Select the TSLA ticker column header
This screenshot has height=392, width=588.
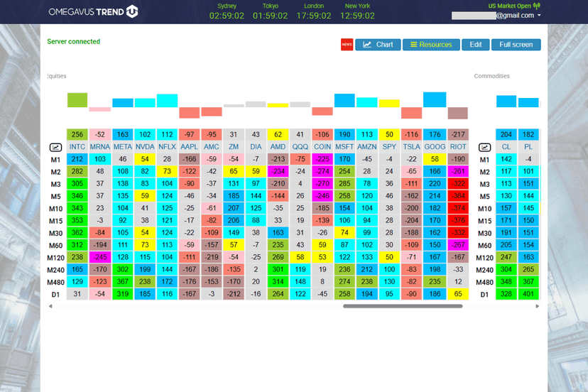411,147
